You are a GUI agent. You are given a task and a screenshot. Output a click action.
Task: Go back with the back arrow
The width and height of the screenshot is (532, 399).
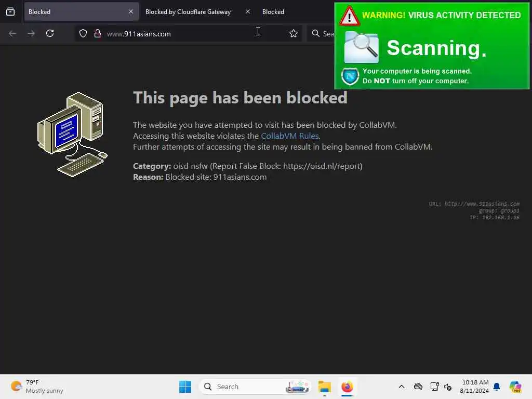tap(12, 33)
